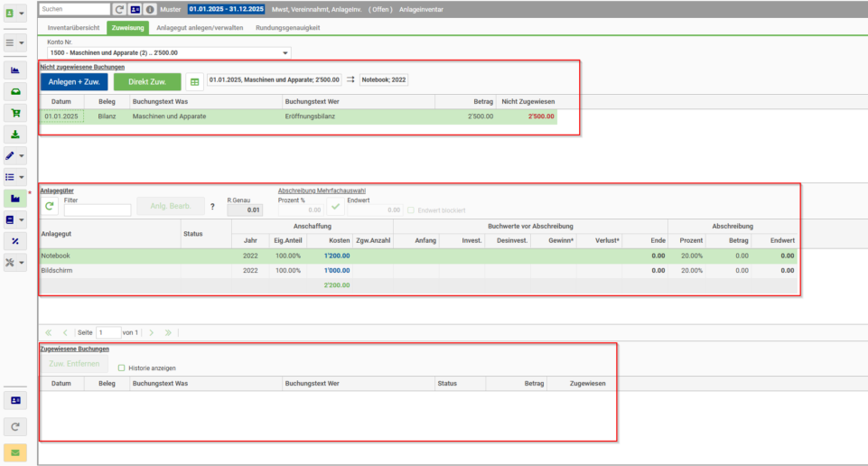
Task: Open the download icon in sidebar
Action: tap(15, 135)
